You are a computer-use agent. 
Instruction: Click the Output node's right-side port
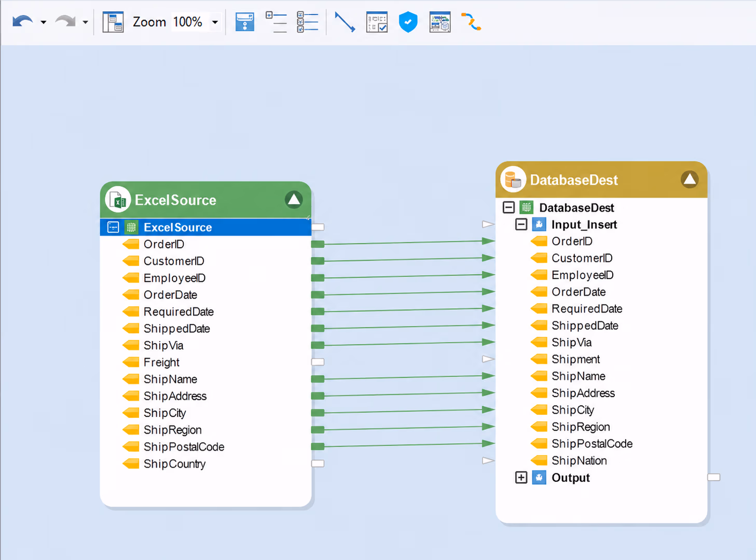coord(714,477)
